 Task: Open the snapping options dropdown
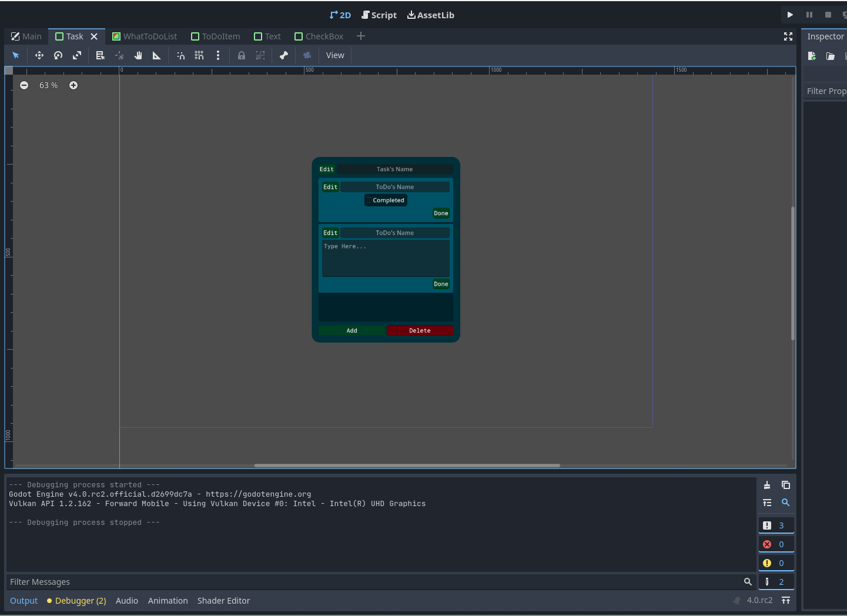(x=218, y=55)
